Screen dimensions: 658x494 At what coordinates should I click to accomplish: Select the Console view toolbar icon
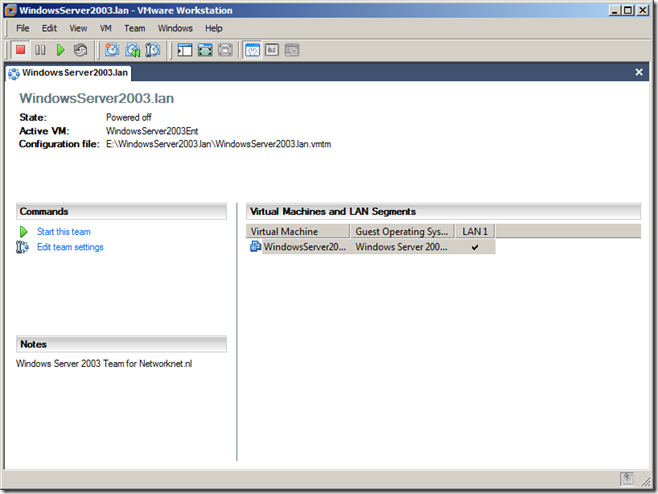tap(292, 50)
